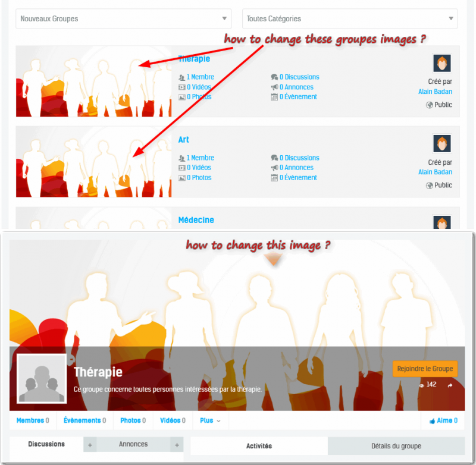Click the plus icon next to Annonces tab
The width and height of the screenshot is (476, 465).
[177, 445]
